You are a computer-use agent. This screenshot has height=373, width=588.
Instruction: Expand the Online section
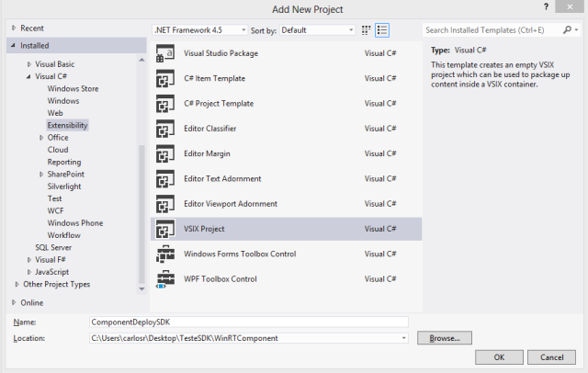tap(14, 302)
